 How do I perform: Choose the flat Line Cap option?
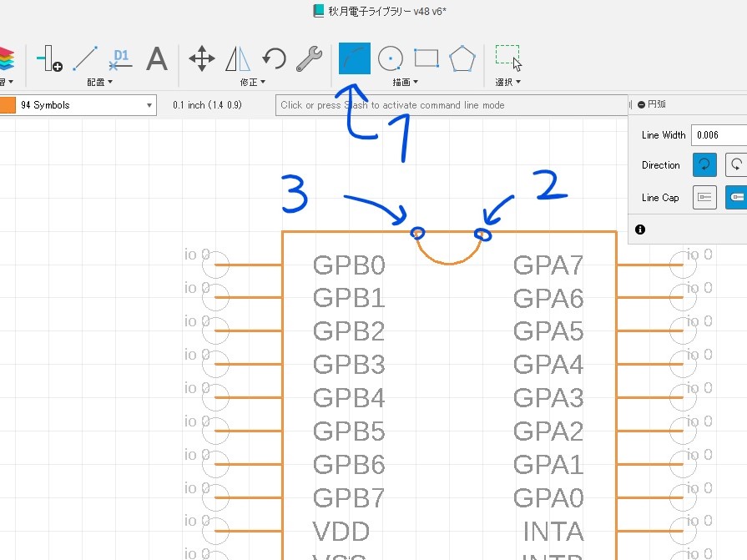[x=704, y=197]
